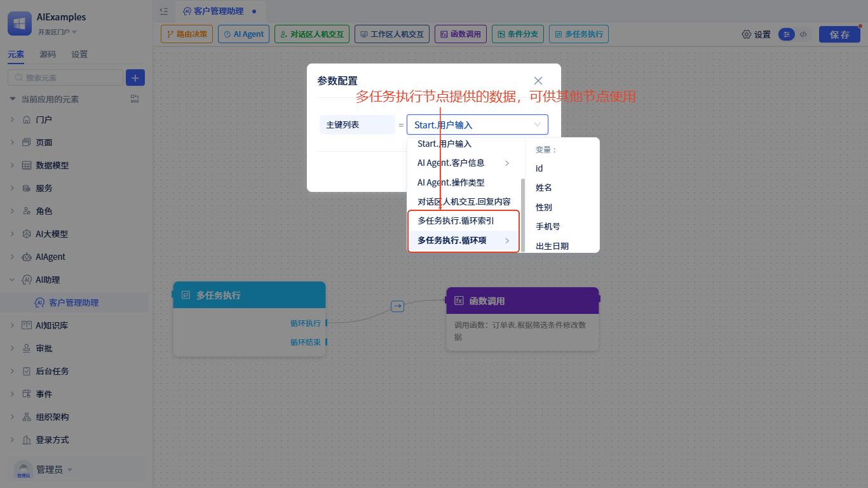
Task: Choose 多任务执行.循环项 option
Action: [x=464, y=240]
